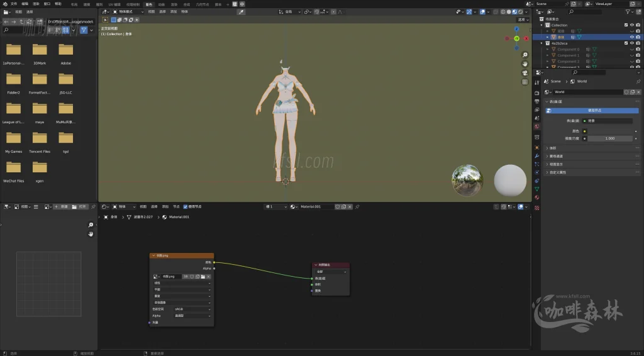The height and width of the screenshot is (356, 644).
Task: Switch to material preview shading mode
Action: click(514, 12)
